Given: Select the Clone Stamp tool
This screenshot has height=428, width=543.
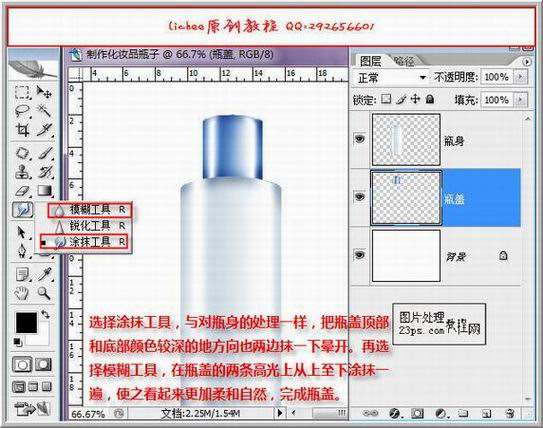Looking at the screenshot, I should [x=22, y=172].
